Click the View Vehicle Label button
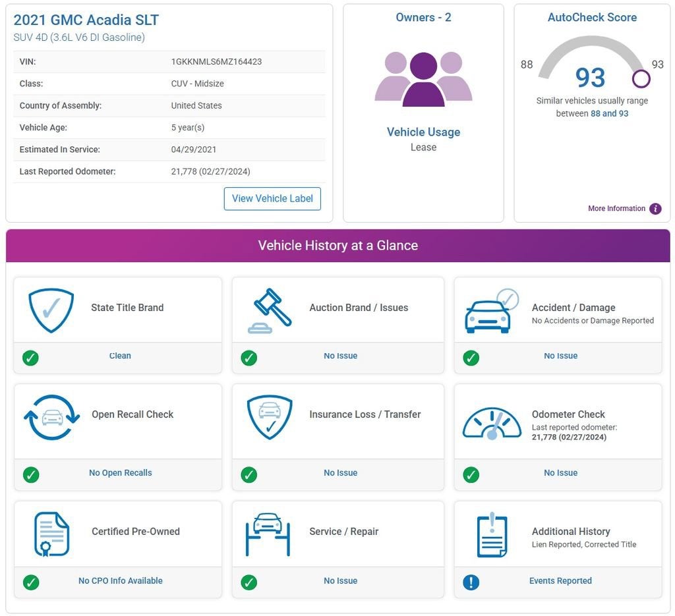This screenshot has width=675, height=616. [x=272, y=199]
